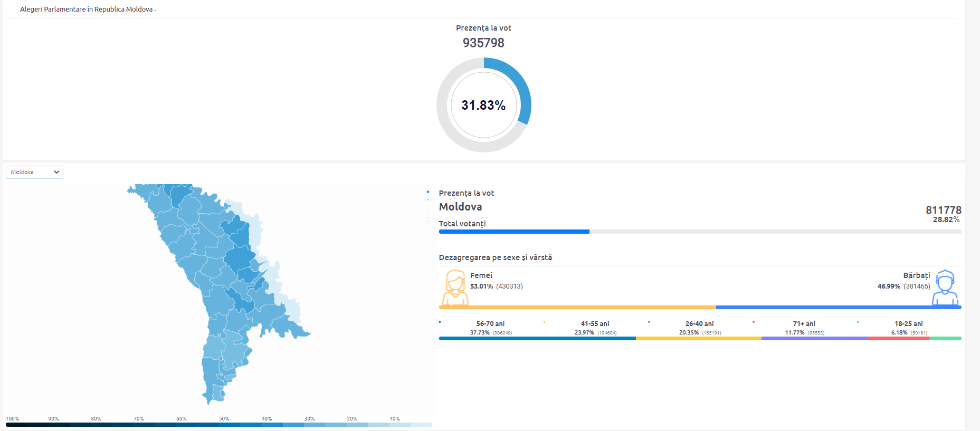Click the red dot beside 71+ ani

click(x=753, y=322)
